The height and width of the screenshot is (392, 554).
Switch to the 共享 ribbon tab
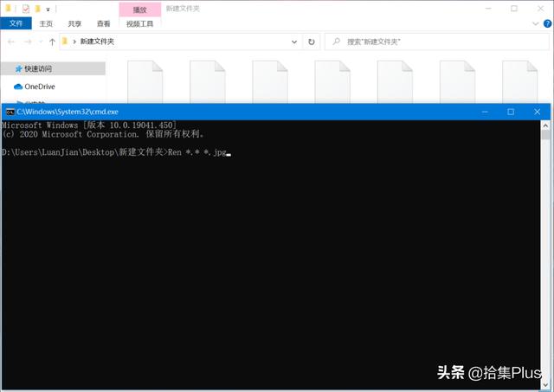click(75, 24)
